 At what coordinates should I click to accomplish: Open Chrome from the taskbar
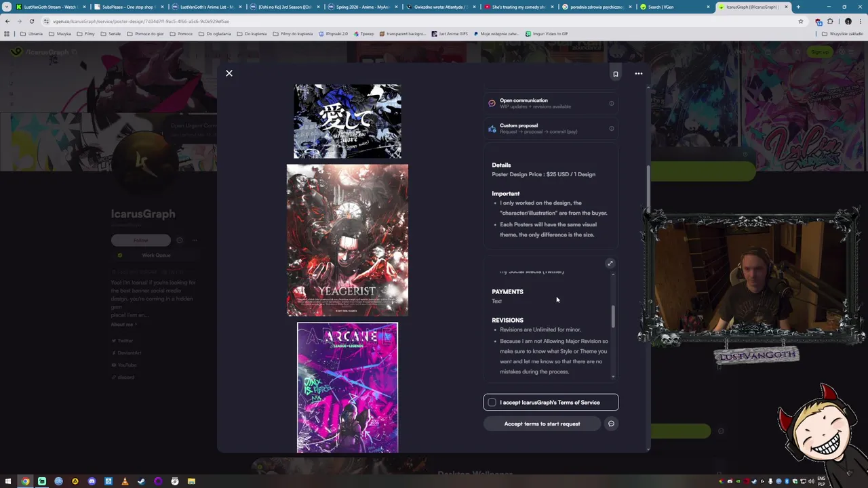click(x=25, y=481)
